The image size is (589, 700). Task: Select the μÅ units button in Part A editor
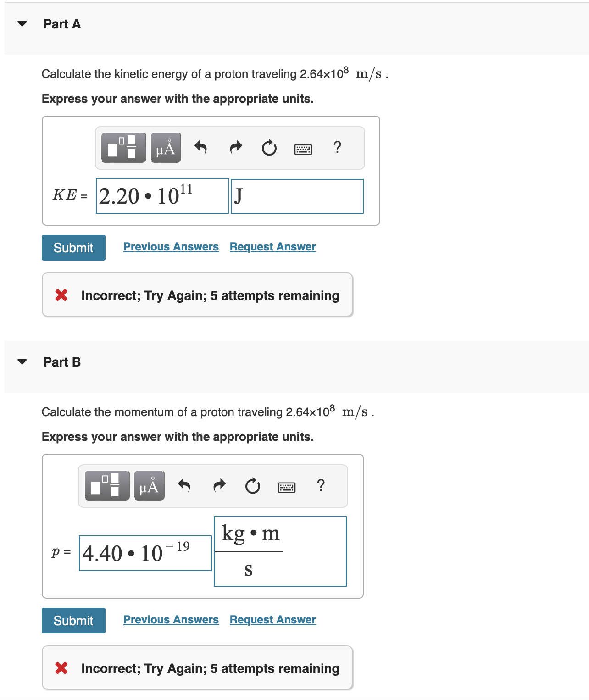click(165, 148)
